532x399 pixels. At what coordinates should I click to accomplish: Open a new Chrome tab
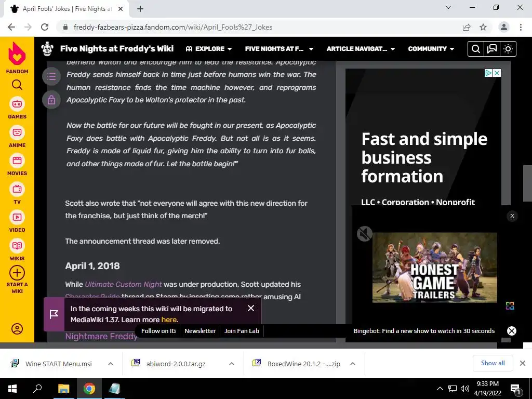[140, 9]
